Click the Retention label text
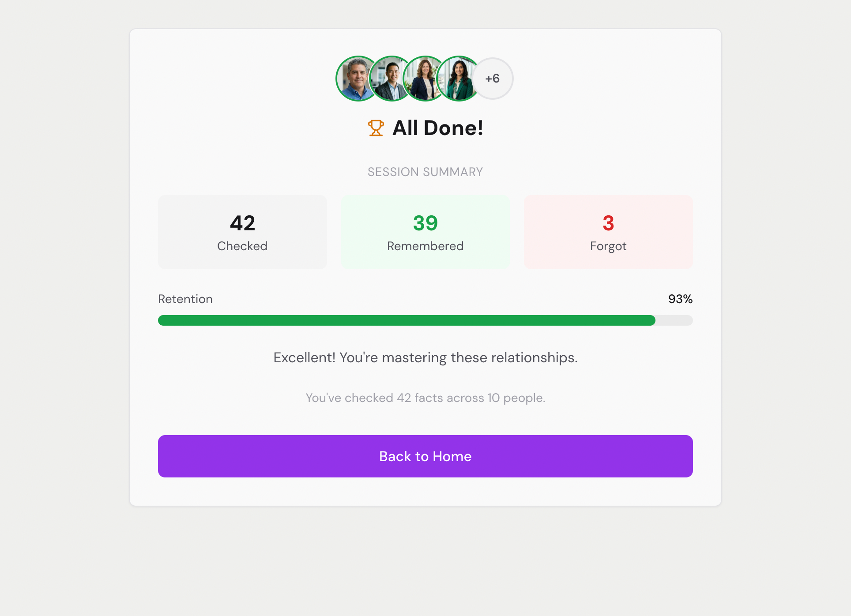Image resolution: width=851 pixels, height=616 pixels. click(x=185, y=299)
